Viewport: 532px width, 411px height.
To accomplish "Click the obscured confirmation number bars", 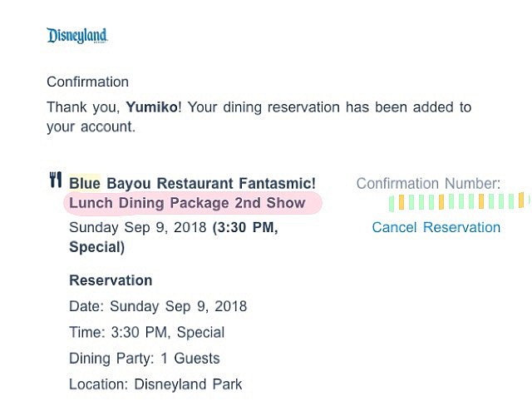I will tap(458, 201).
